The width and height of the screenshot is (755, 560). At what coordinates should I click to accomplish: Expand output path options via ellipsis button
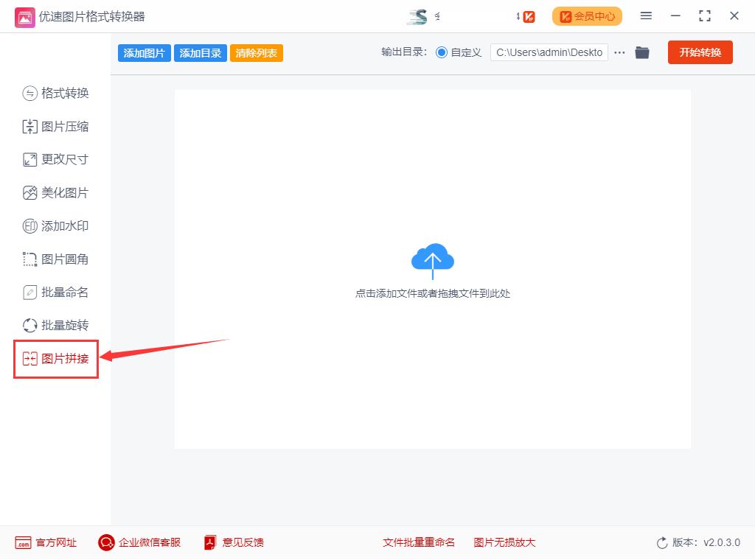(x=619, y=52)
